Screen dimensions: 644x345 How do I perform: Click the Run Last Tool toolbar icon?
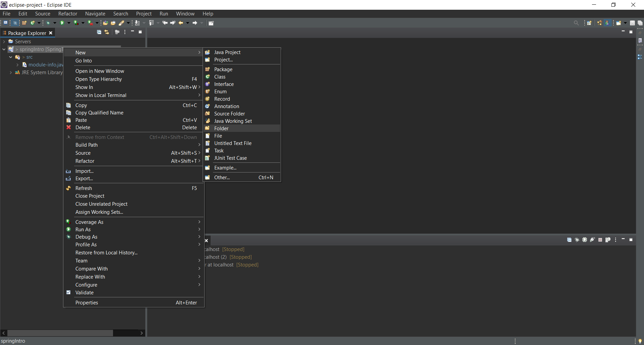click(x=90, y=23)
